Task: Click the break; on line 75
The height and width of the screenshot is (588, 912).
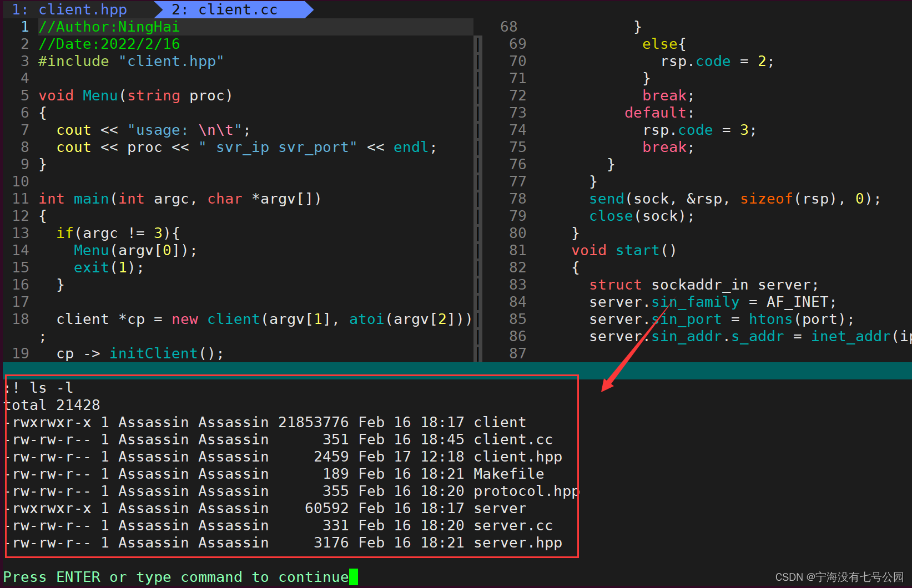Action: point(668,147)
